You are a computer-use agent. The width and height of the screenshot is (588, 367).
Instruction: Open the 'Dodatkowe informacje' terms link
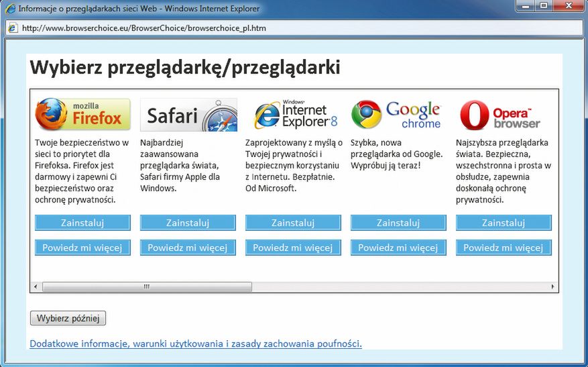click(196, 344)
